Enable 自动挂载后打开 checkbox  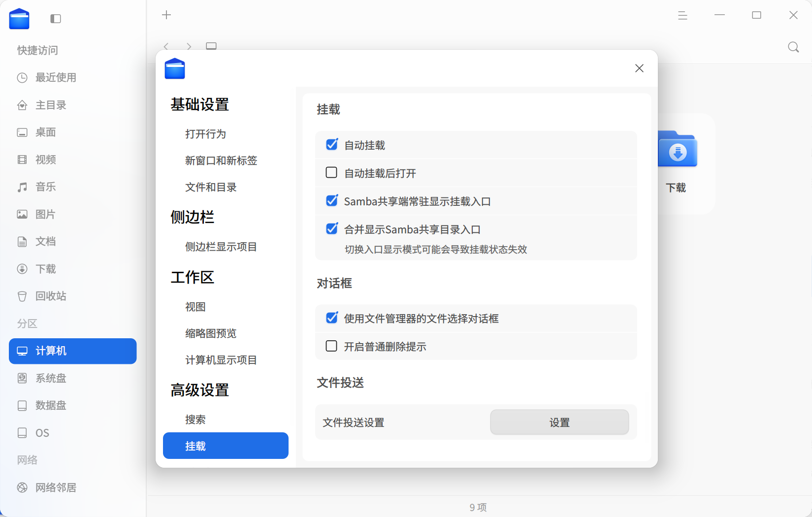click(x=332, y=172)
